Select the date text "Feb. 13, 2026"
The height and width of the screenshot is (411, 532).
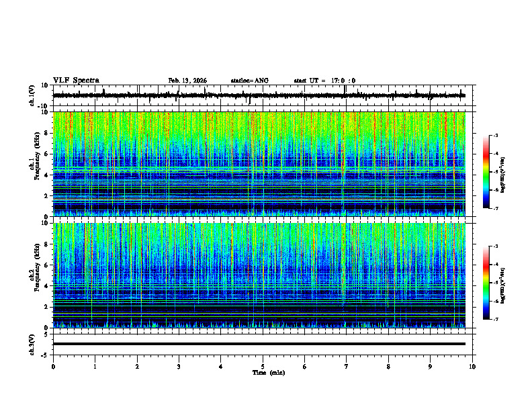tap(187, 81)
